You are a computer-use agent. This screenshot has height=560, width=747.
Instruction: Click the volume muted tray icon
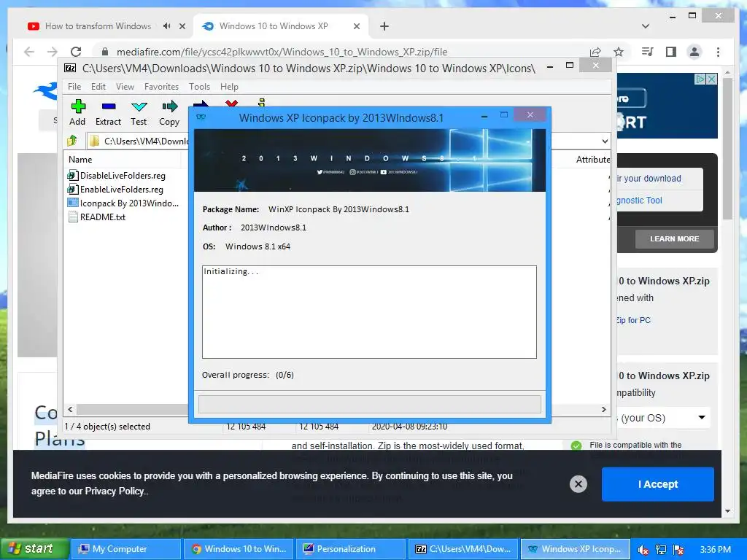click(x=643, y=550)
